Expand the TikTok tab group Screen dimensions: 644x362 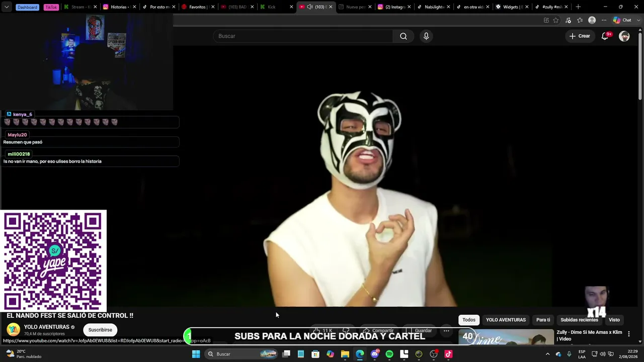point(51,7)
